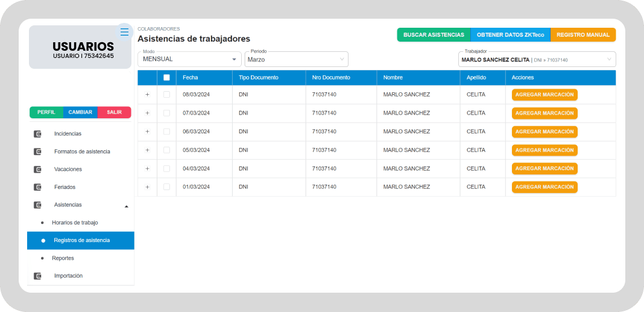644x312 pixels.
Task: Check the row for 05/03/2024
Action: 166,150
